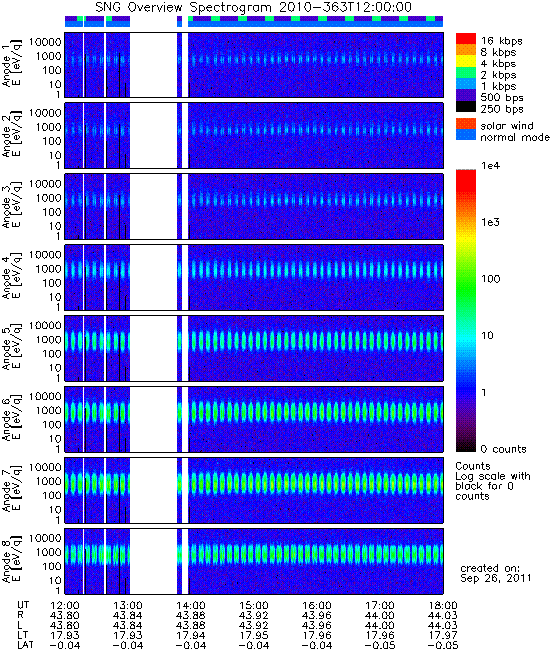Viewport: 552px width, 651px height.
Task: Click the 17.97 LT value
Action: [442, 635]
